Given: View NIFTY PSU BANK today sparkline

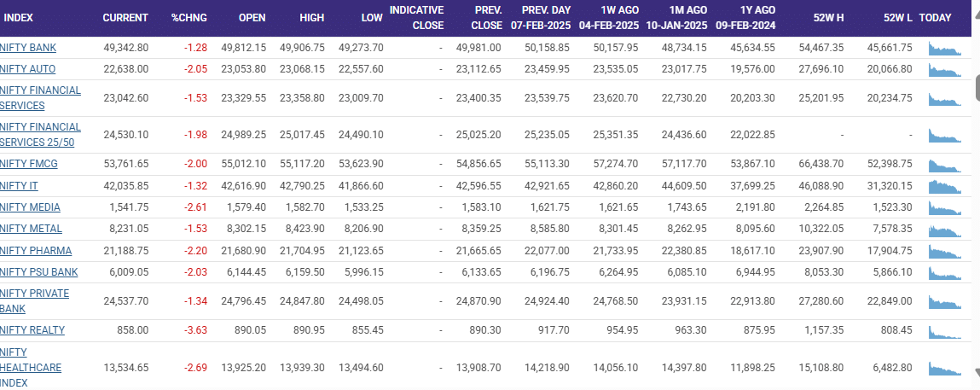Looking at the screenshot, I should click(x=945, y=273).
